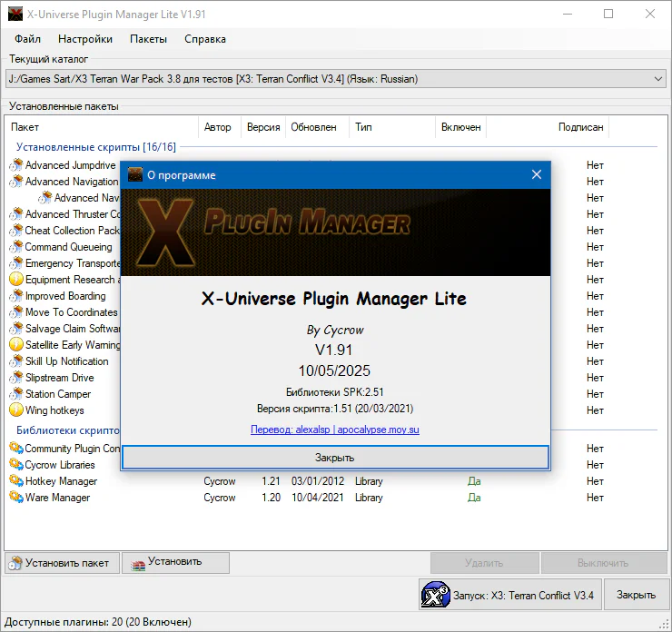
Task: Sort by the Тип column header
Action: pyautogui.click(x=392, y=127)
